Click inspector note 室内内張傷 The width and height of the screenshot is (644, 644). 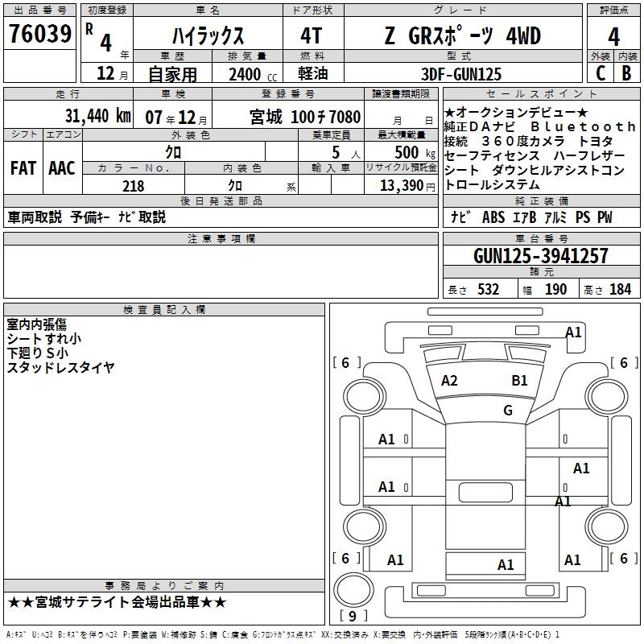pos(37,324)
